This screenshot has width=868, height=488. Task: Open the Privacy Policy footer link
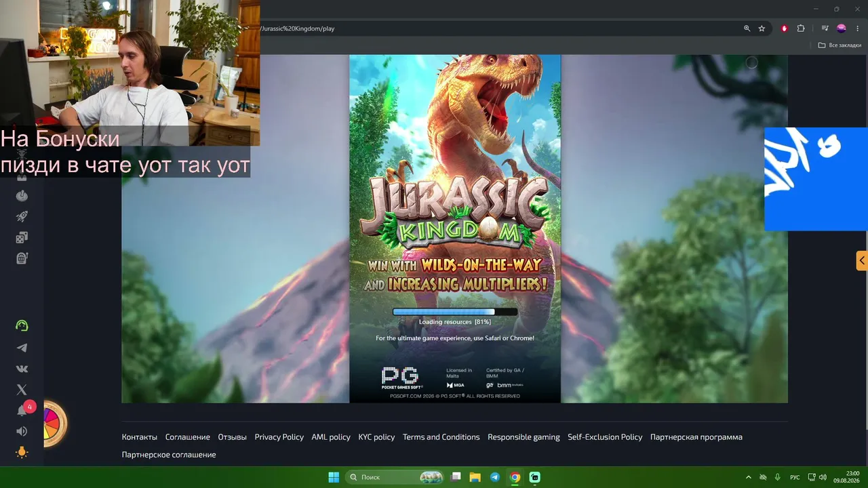(279, 437)
